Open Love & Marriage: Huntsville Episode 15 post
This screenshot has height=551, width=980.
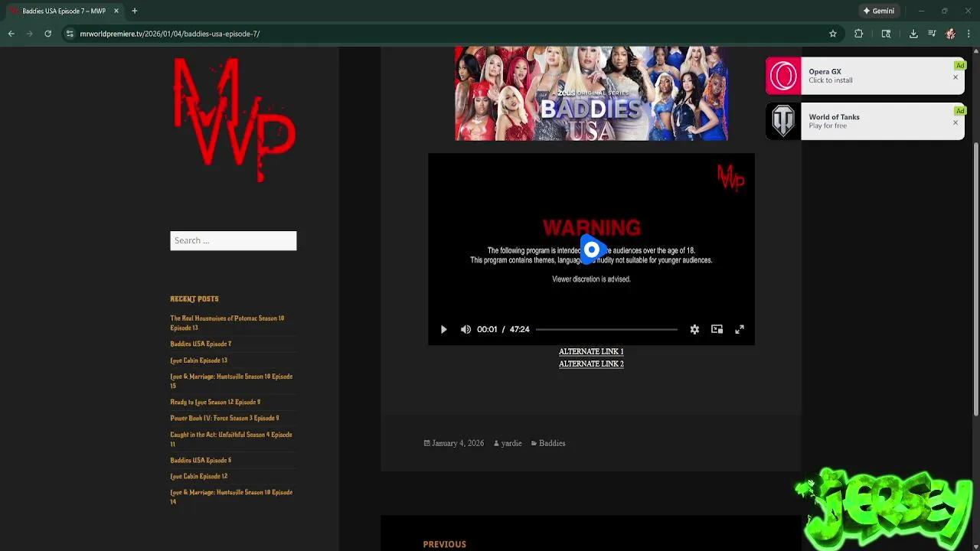[231, 381]
